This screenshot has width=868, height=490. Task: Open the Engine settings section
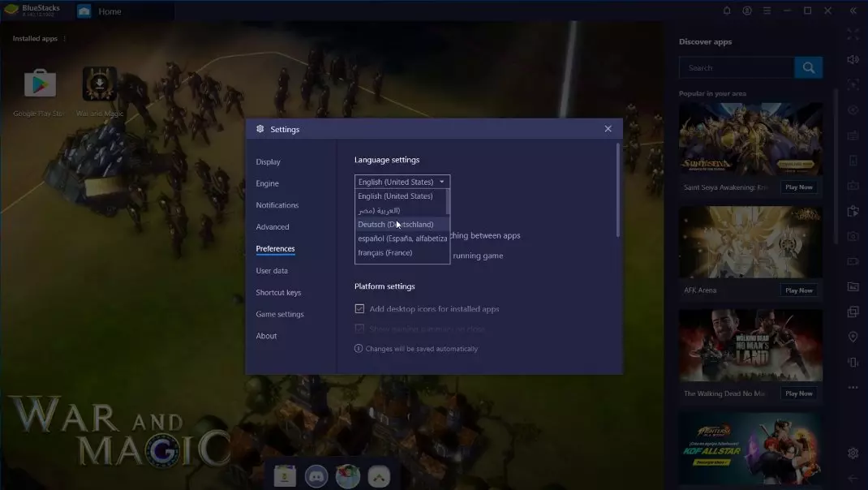267,183
